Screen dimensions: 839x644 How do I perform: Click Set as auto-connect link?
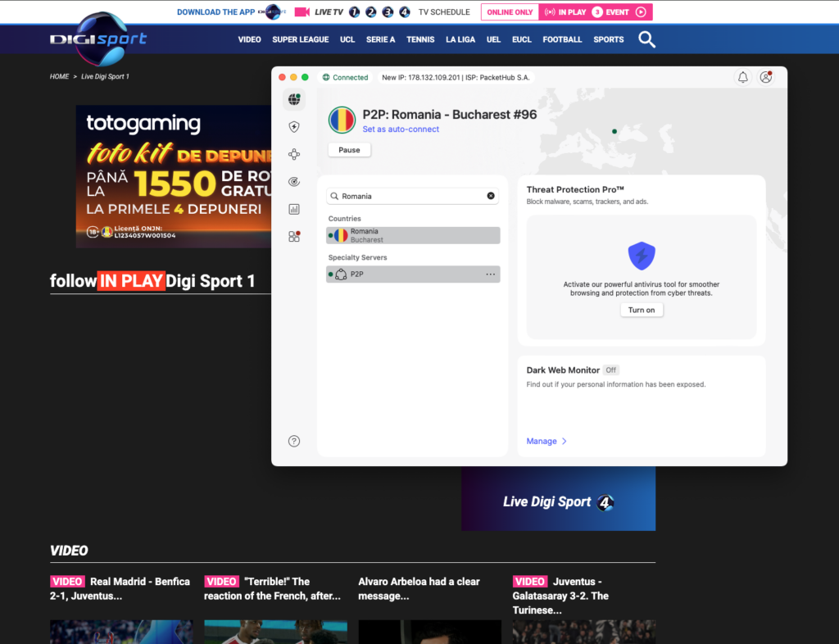click(401, 129)
